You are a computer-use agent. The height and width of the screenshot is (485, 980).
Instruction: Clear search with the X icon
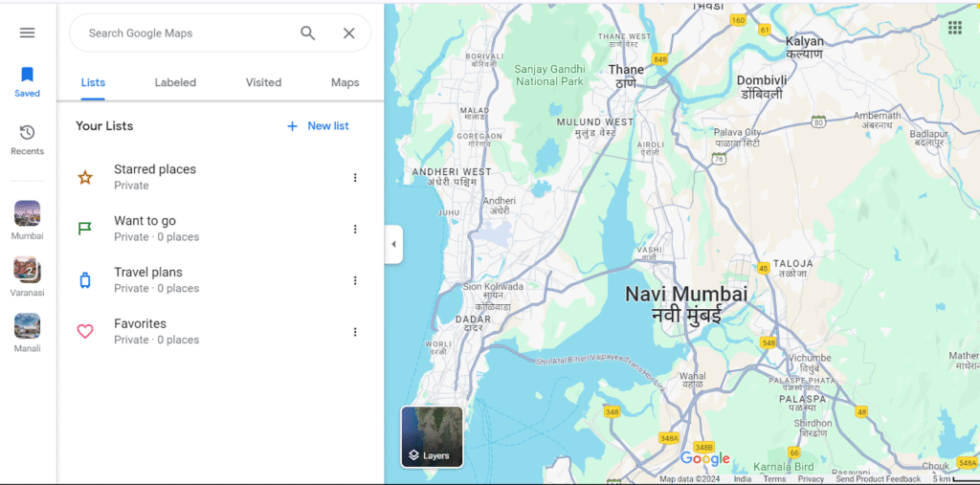348,33
